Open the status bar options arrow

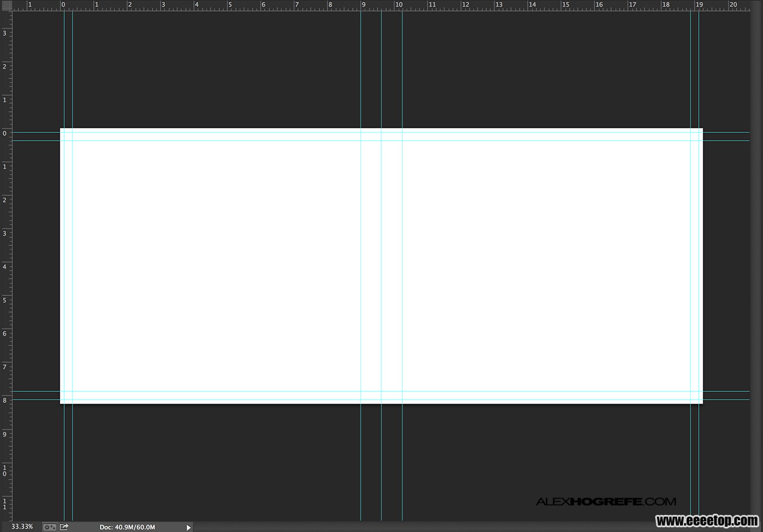[x=188, y=527]
